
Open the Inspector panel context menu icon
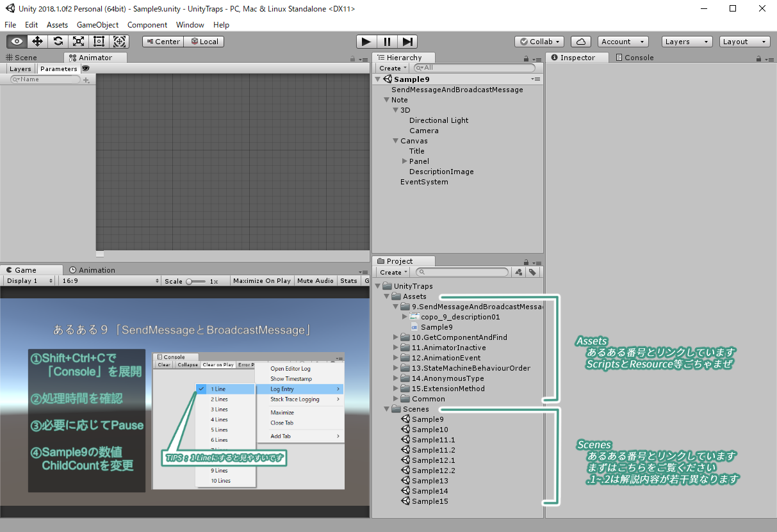coord(769,59)
